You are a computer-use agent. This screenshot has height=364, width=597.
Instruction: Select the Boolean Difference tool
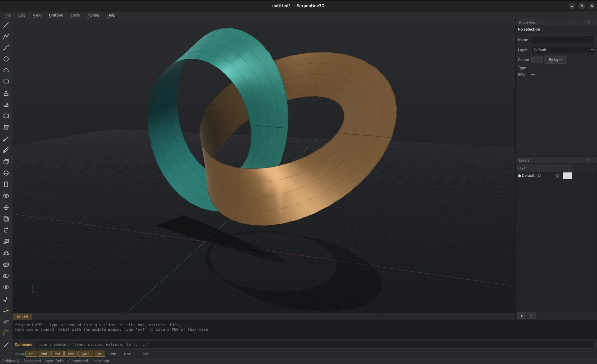(6, 276)
